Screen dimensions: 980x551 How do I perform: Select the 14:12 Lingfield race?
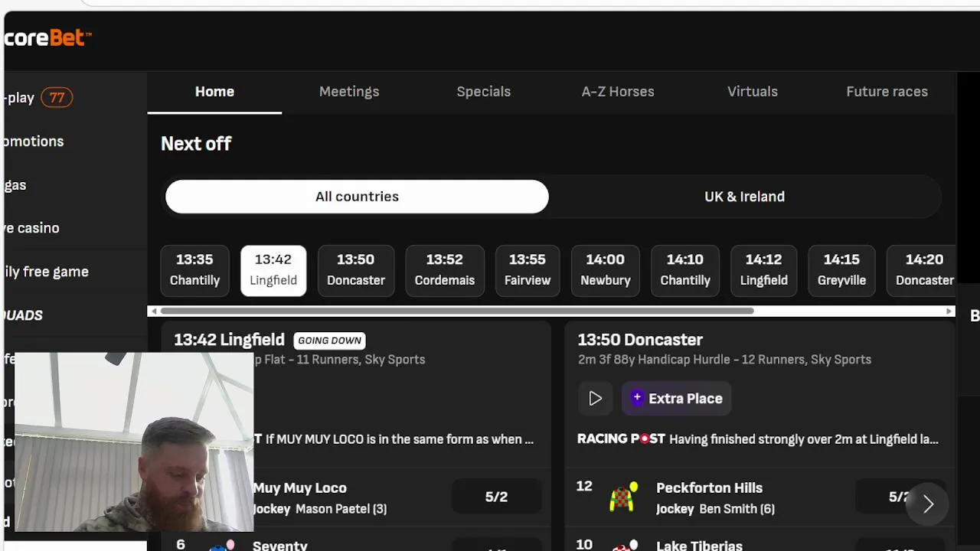pos(764,270)
